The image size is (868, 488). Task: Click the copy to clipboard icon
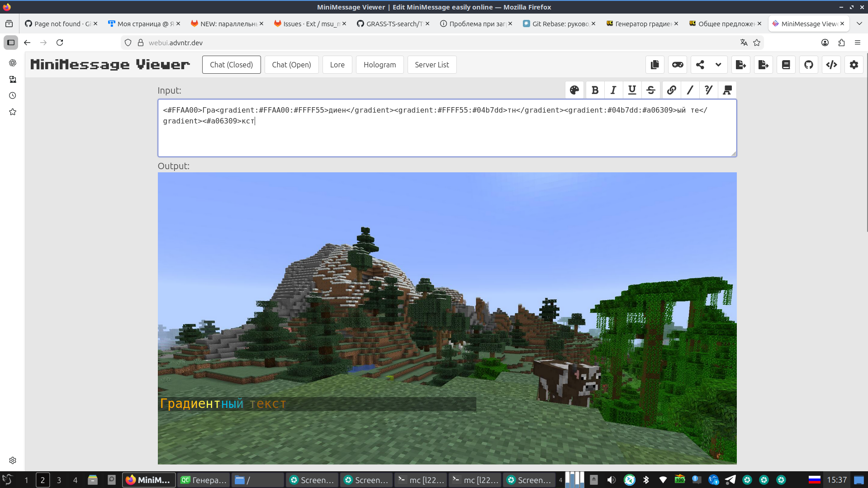click(x=655, y=65)
